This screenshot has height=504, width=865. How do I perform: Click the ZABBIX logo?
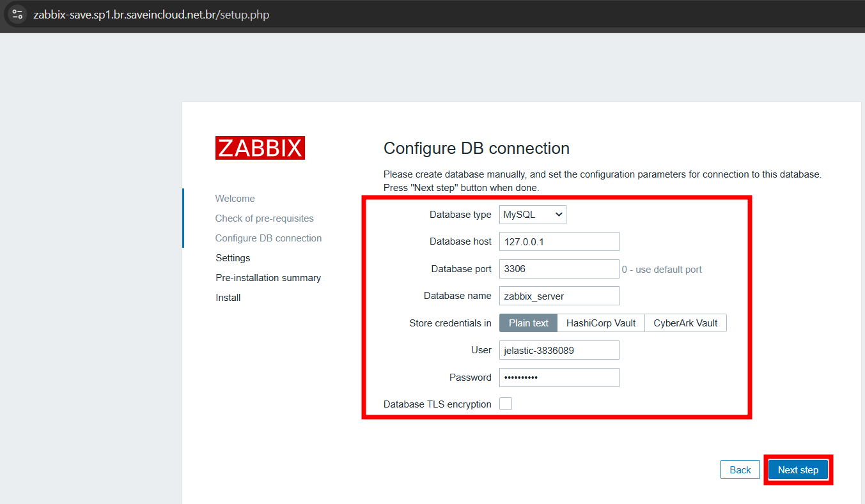pyautogui.click(x=260, y=148)
